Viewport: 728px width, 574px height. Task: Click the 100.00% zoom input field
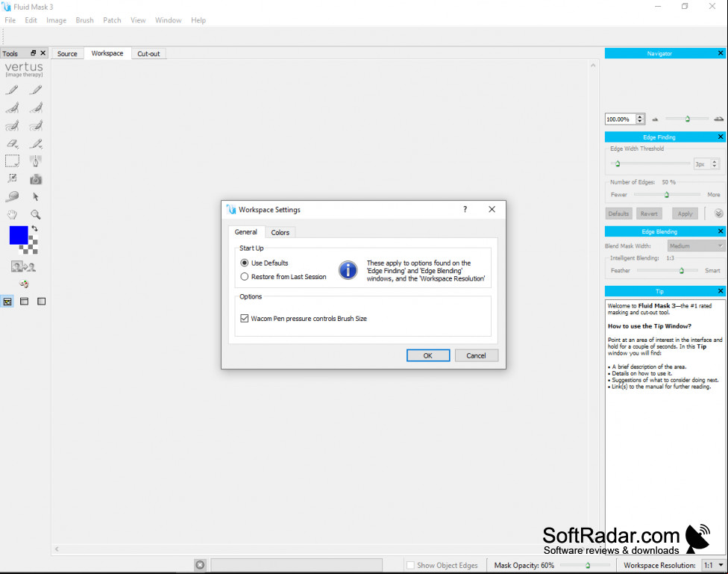pyautogui.click(x=621, y=119)
